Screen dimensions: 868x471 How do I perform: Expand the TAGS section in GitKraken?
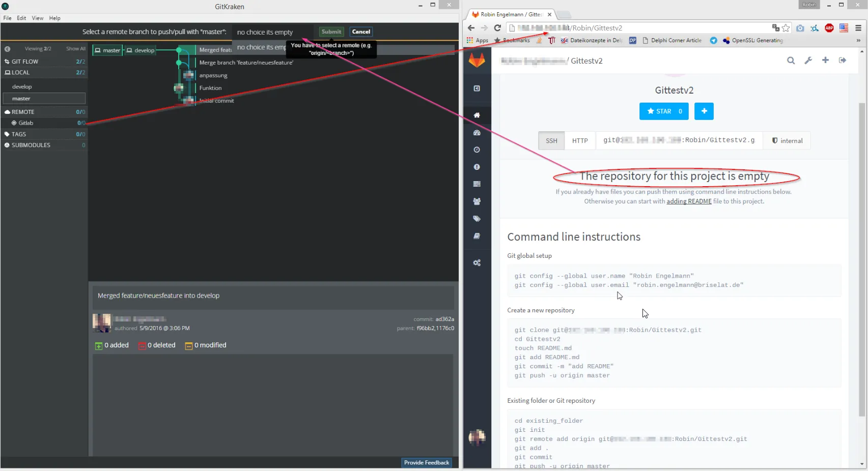[44, 134]
